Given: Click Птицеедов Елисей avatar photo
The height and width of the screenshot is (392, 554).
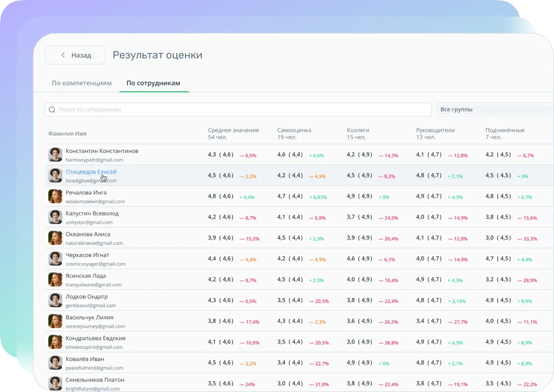Looking at the screenshot, I should coord(55,176).
